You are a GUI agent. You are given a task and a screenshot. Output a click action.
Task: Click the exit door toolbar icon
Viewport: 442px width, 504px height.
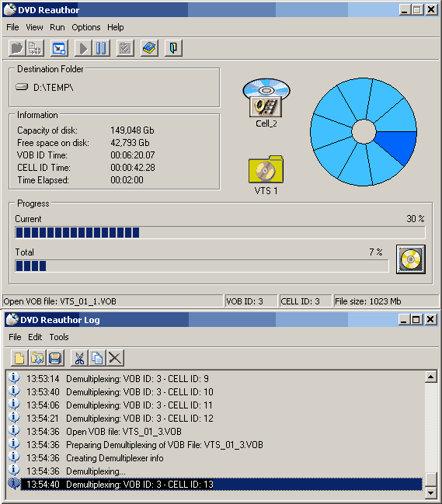[173, 48]
